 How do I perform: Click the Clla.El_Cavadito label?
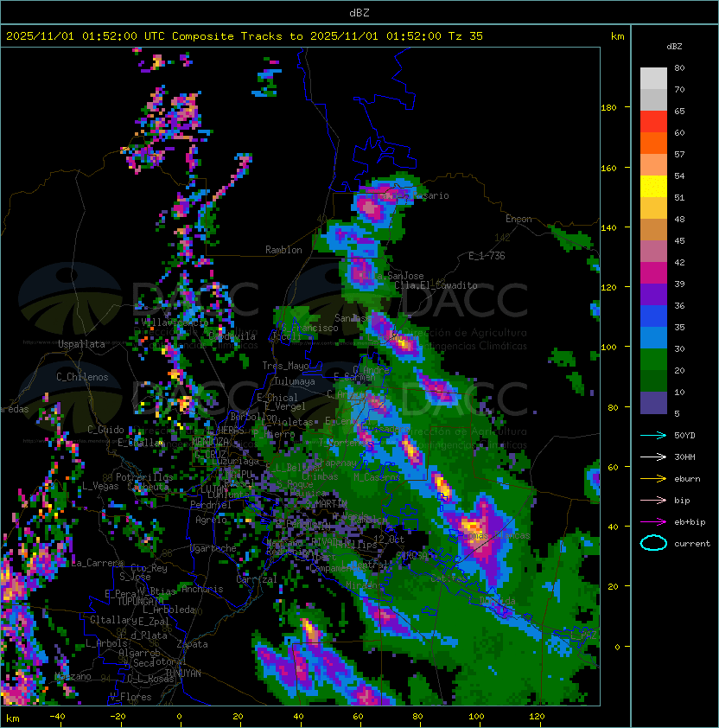(x=436, y=285)
